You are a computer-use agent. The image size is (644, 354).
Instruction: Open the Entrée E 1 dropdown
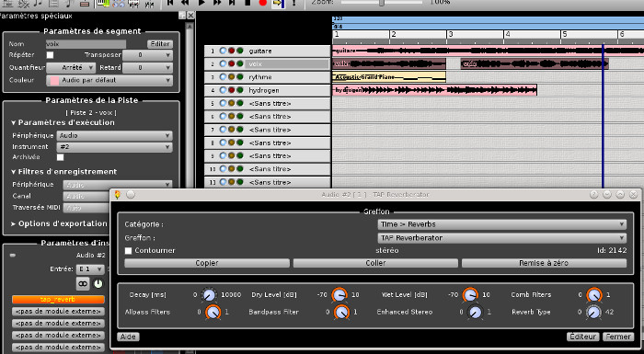[90, 269]
